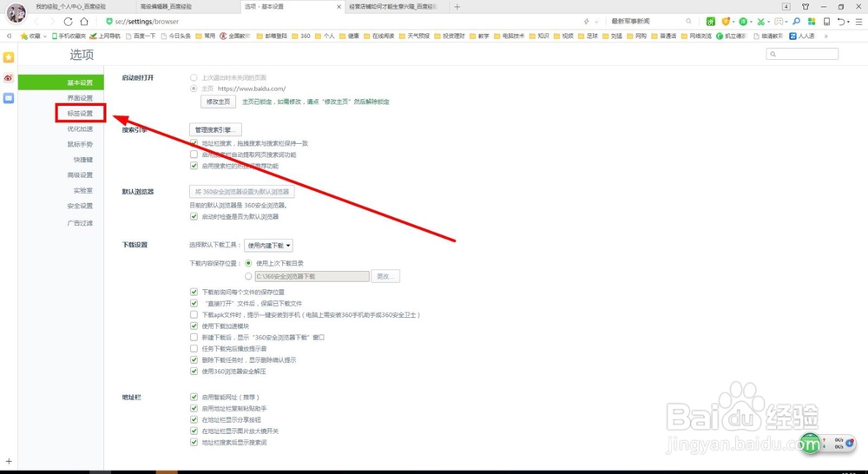Open 广告过滤 in settings sidebar
Image resolution: width=868 pixels, height=474 pixels.
80,223
